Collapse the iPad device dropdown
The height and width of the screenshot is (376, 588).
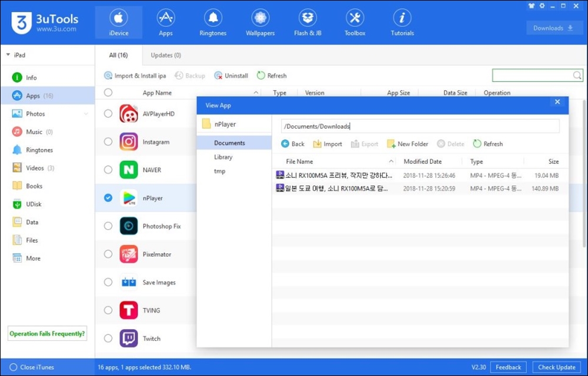[8, 55]
